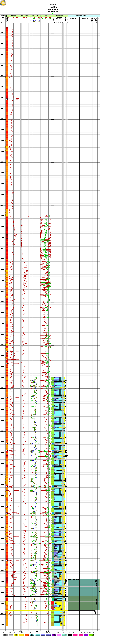Click the Dual Induction track header
Image resolution: width=127 pixels, height=644 pixels.
click(24, 16)
